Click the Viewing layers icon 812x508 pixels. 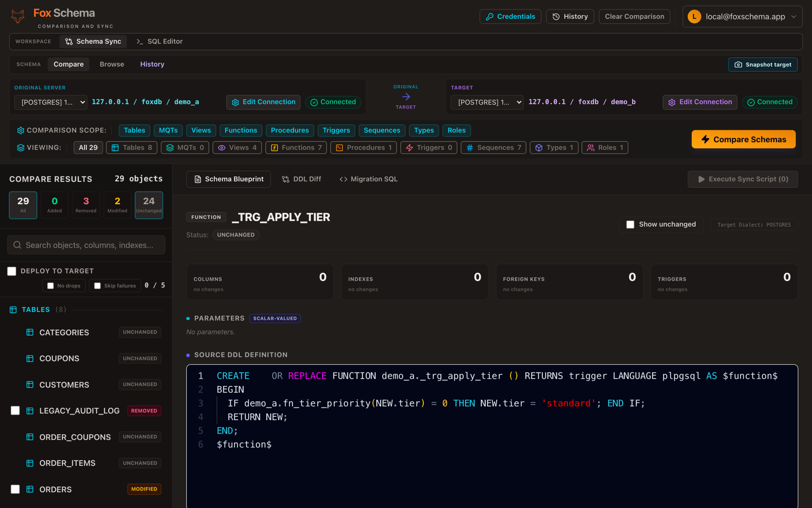click(21, 148)
